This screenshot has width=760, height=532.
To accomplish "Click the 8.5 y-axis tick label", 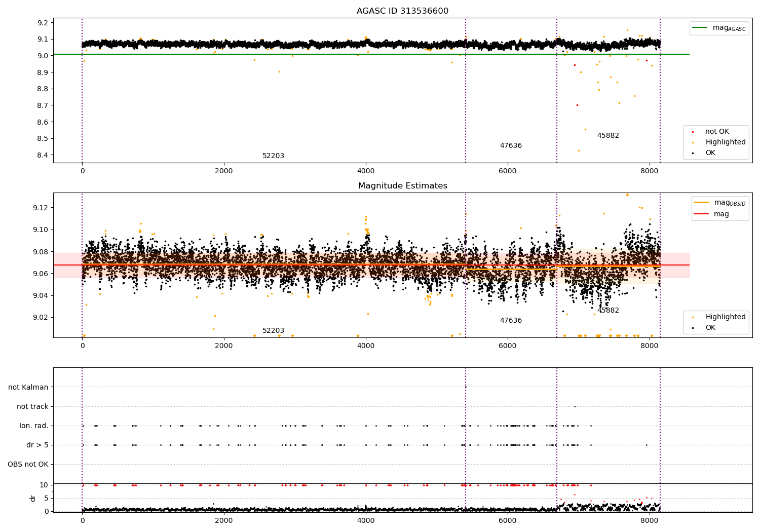I will coord(43,139).
